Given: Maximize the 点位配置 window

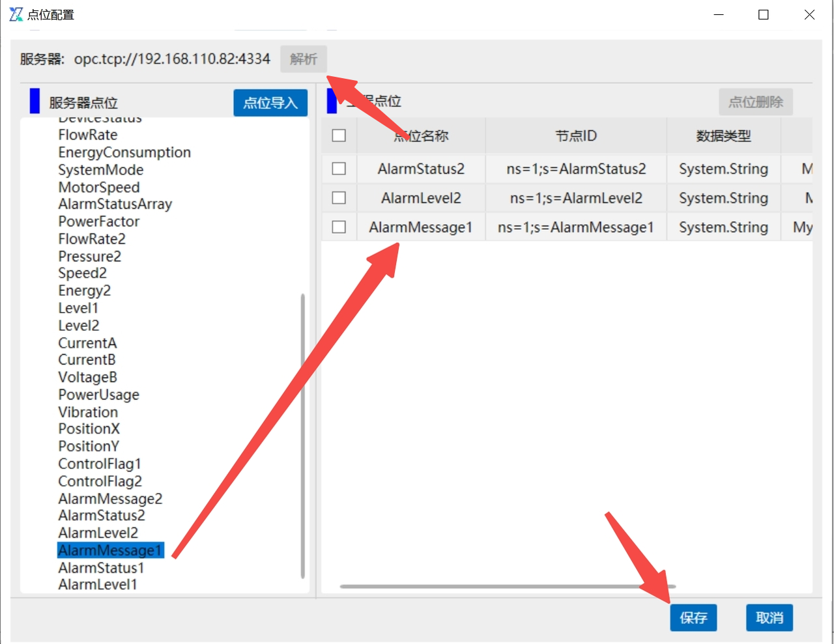Looking at the screenshot, I should click(x=764, y=14).
